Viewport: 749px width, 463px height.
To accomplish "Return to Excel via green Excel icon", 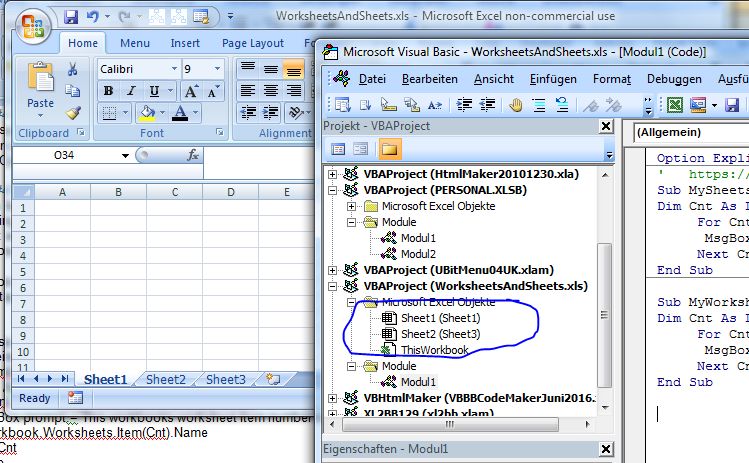I will [674, 105].
